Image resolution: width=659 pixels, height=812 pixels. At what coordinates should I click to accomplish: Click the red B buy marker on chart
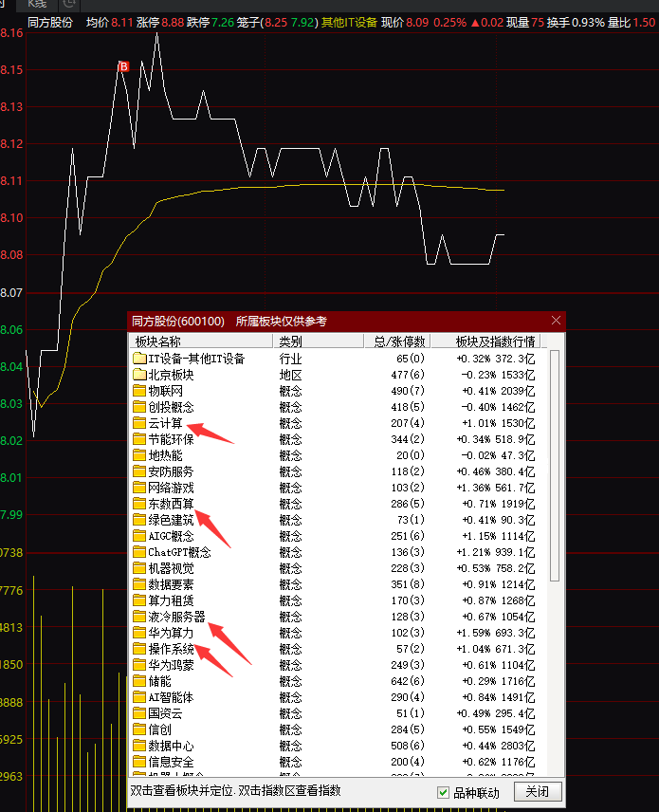pyautogui.click(x=123, y=66)
